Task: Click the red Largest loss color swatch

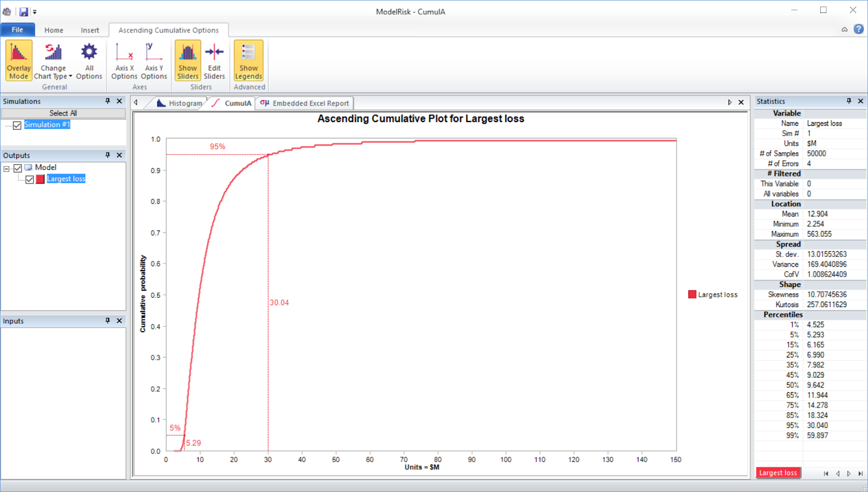Action: tap(40, 180)
